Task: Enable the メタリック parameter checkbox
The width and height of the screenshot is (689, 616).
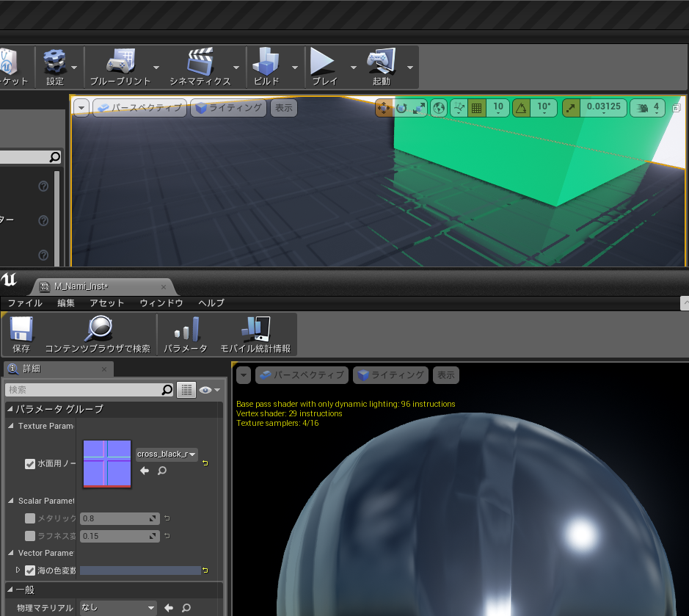Action: click(30, 518)
